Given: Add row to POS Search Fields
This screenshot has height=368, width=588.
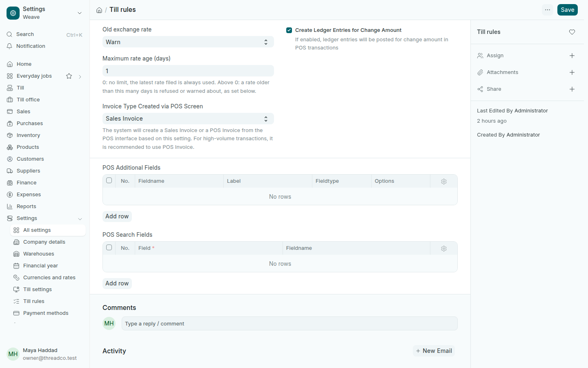Looking at the screenshot, I should 117,283.
